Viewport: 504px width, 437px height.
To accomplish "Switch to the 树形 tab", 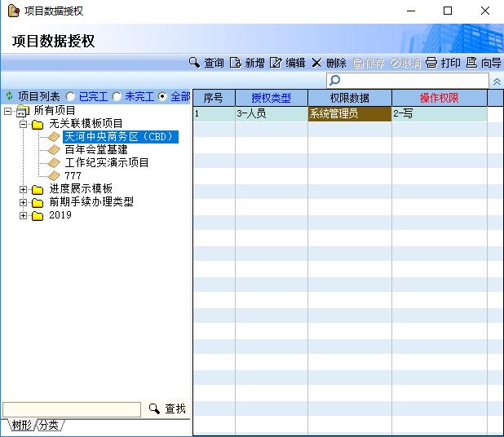I will [x=20, y=425].
